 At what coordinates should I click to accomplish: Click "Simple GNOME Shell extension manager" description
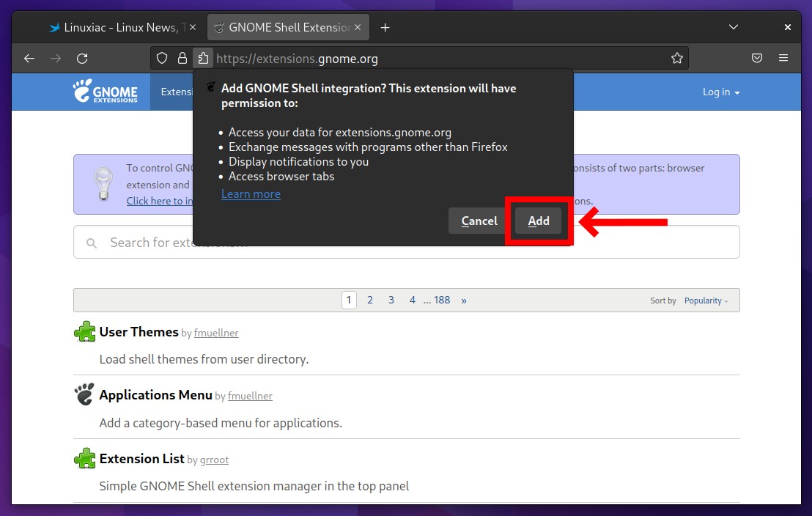(254, 486)
